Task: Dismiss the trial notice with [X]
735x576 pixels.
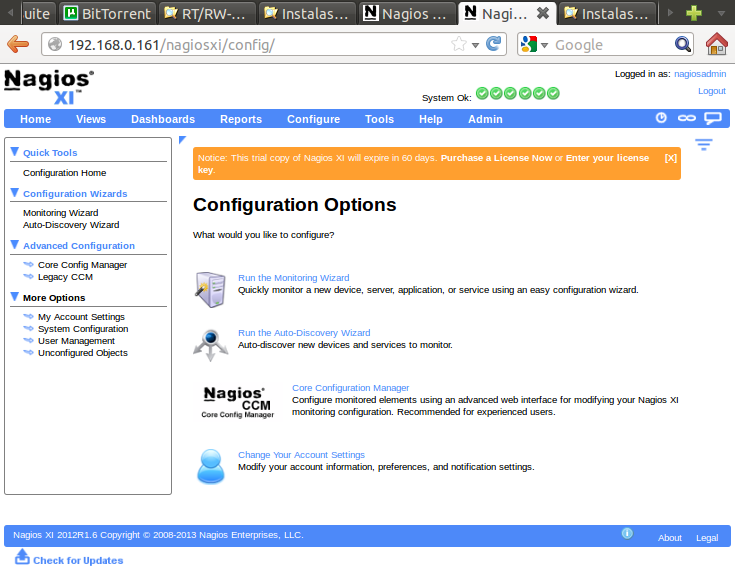Action: [x=670, y=158]
